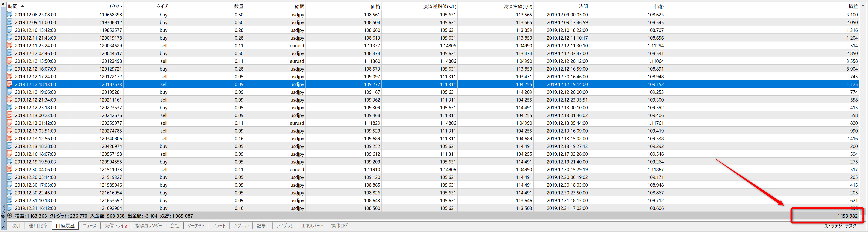The image size is (868, 232).
Task: Switch to the 取引 tab
Action: (16, 226)
